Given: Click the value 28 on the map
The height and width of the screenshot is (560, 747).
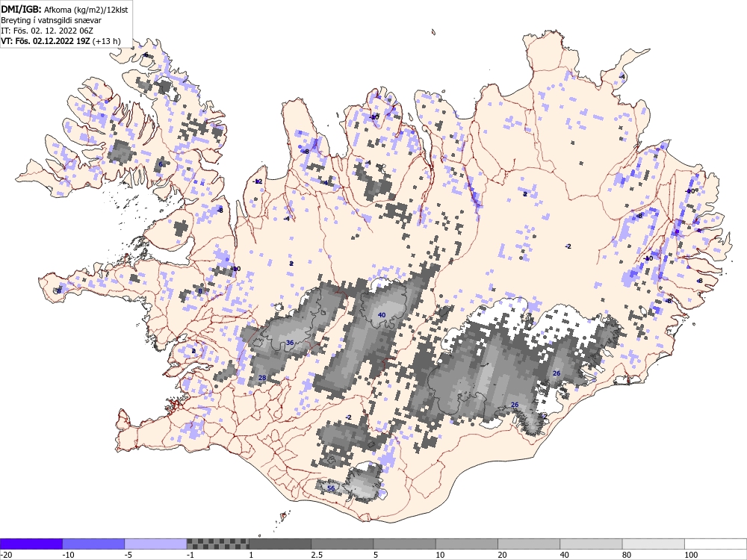Looking at the screenshot, I should 262,378.
